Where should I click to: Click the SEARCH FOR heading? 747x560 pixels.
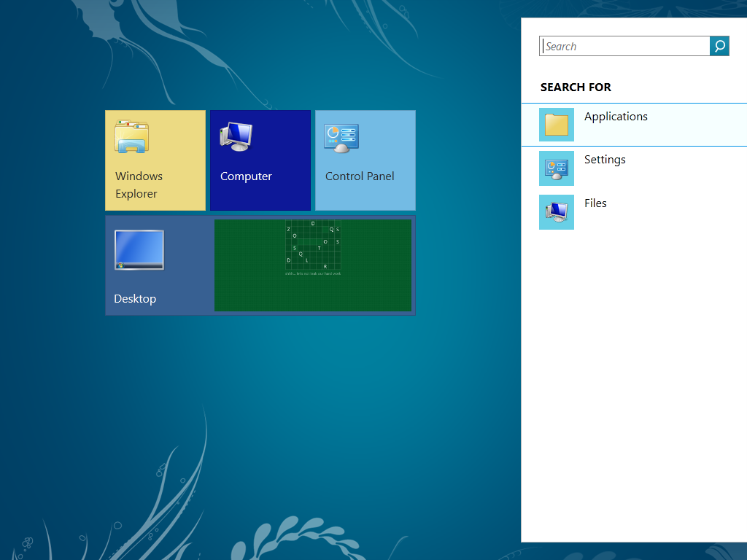click(x=576, y=87)
